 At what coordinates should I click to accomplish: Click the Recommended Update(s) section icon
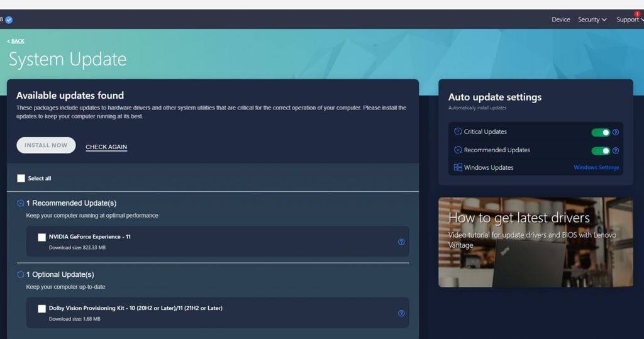(x=21, y=203)
